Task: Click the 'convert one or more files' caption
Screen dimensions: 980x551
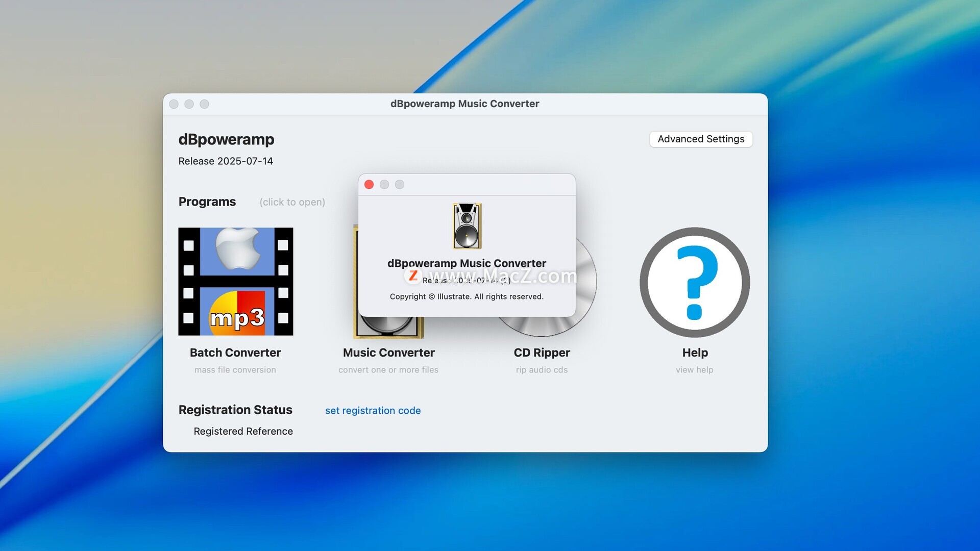Action: point(388,370)
